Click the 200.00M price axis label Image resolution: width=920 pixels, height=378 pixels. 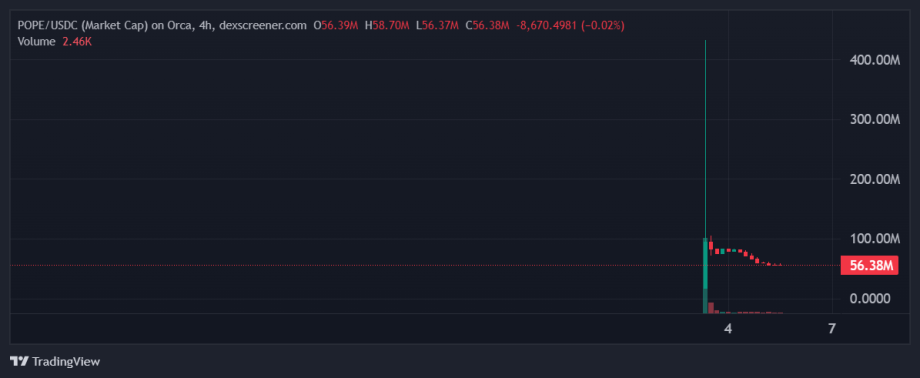[x=875, y=179]
